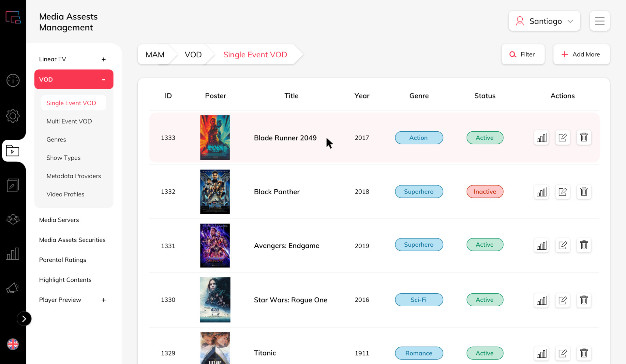The height and width of the screenshot is (364, 626).
Task: Open the Santiago user dropdown
Action: point(544,21)
